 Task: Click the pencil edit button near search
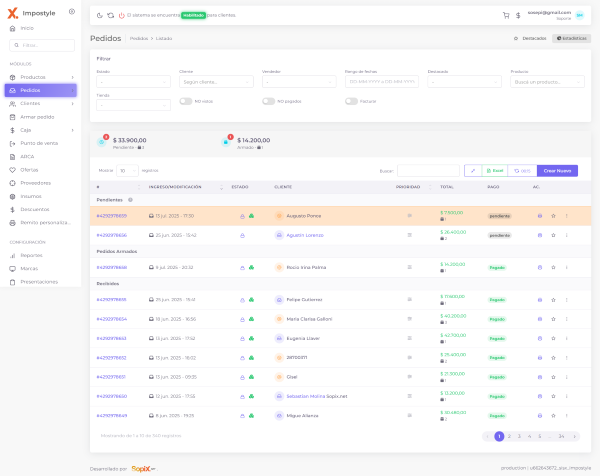472,171
